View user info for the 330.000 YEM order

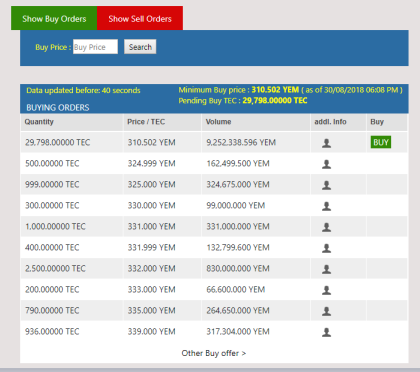pyautogui.click(x=326, y=206)
